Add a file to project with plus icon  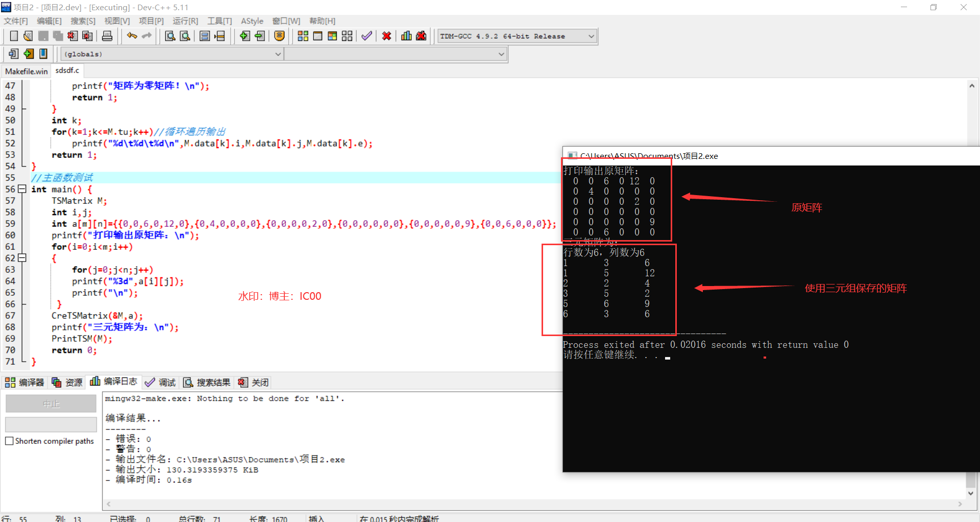click(245, 36)
